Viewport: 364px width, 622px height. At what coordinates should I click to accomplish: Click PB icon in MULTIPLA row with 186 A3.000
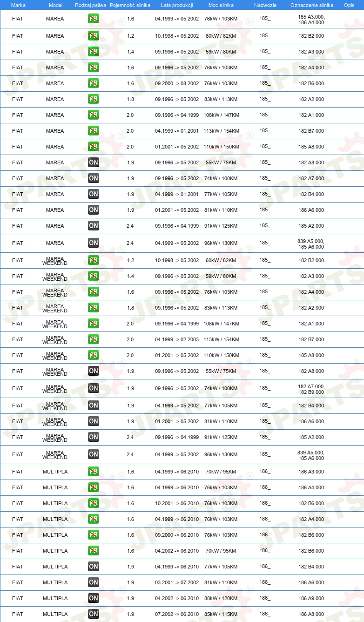click(x=94, y=472)
